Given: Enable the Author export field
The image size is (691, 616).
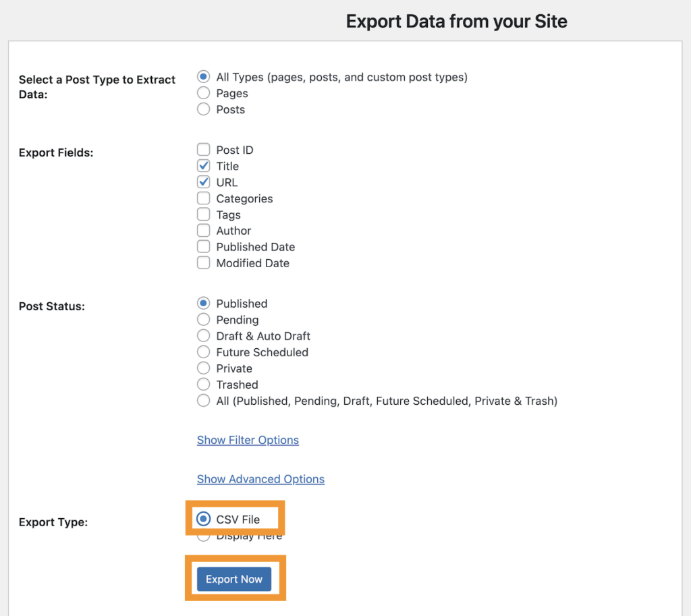Looking at the screenshot, I should 203,230.
